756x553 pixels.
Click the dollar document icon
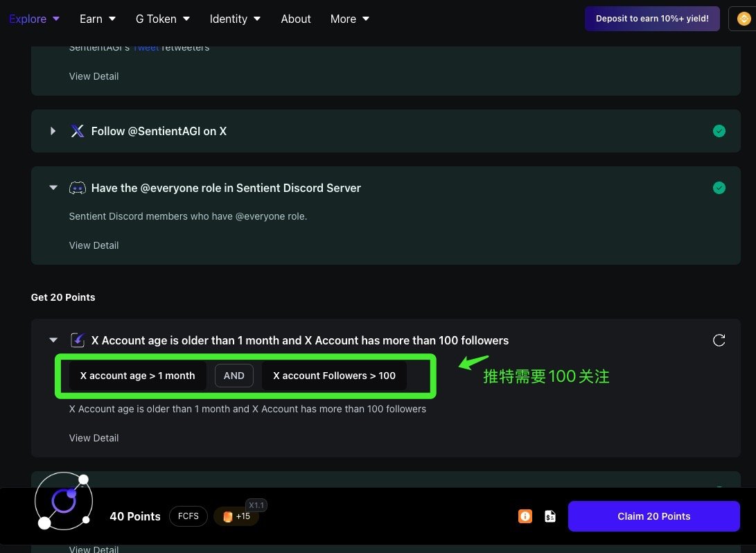pyautogui.click(x=550, y=516)
